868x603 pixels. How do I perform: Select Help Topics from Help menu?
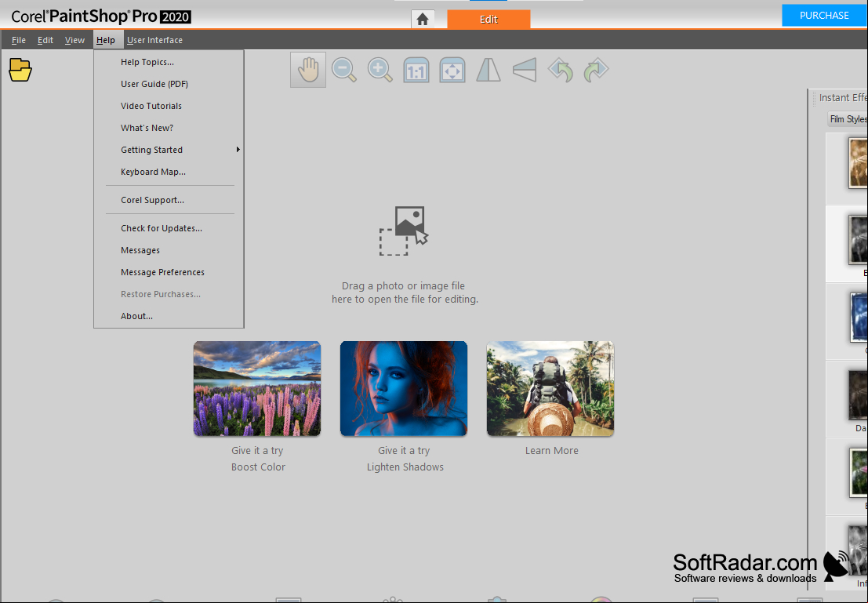(169, 62)
